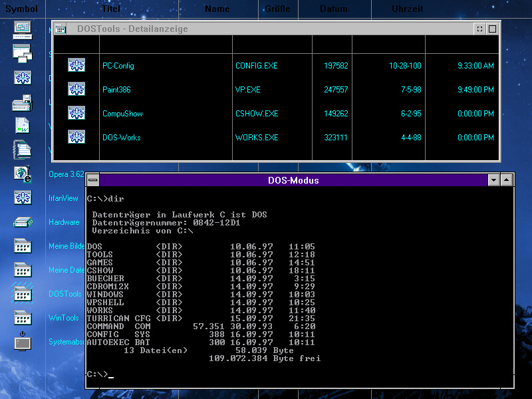Viewport: 532px width, 399px height.
Task: Select the highlighted DOSTools group icon
Action: (23, 294)
